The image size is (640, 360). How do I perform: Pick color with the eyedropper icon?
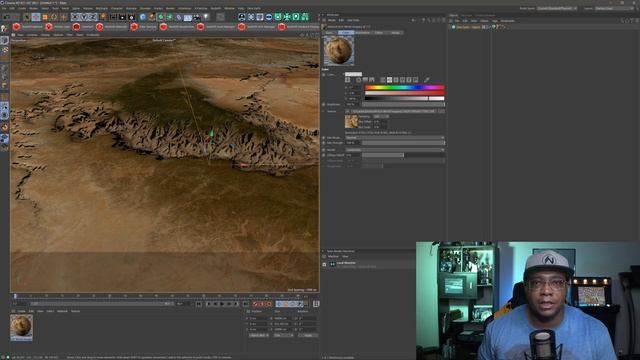coord(427,80)
